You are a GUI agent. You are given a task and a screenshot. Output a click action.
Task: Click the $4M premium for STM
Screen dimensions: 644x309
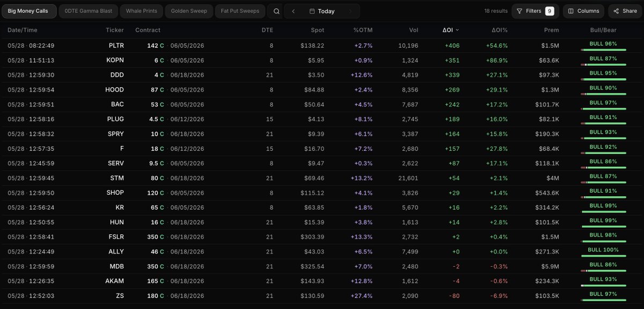(552, 178)
